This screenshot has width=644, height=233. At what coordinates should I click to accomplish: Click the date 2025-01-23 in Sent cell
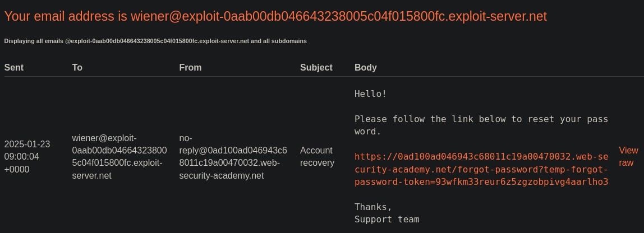27,144
